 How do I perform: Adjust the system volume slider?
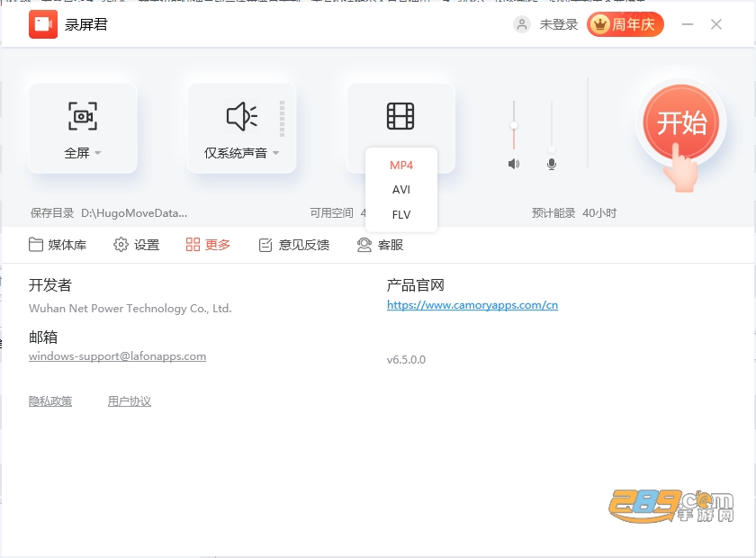click(x=514, y=125)
